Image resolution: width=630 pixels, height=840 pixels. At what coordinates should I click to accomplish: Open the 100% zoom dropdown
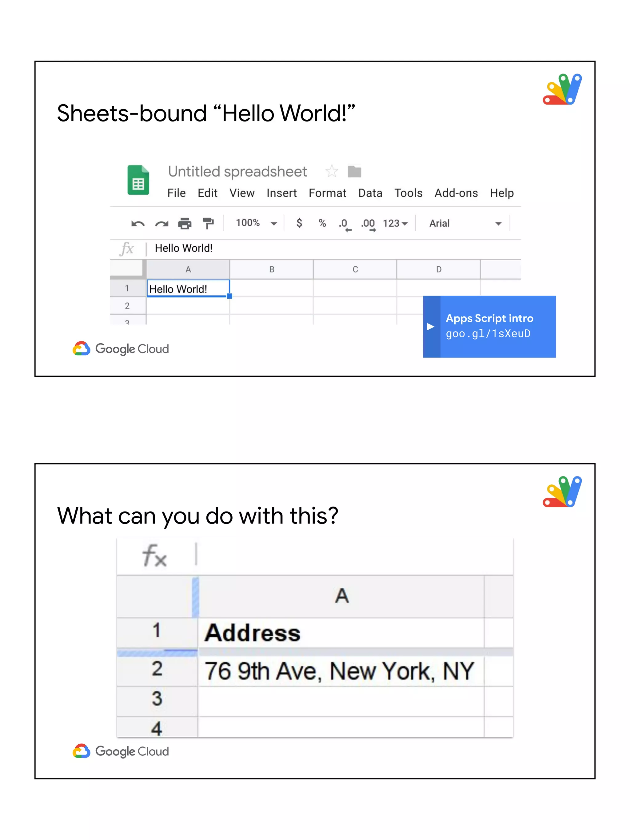(x=256, y=223)
